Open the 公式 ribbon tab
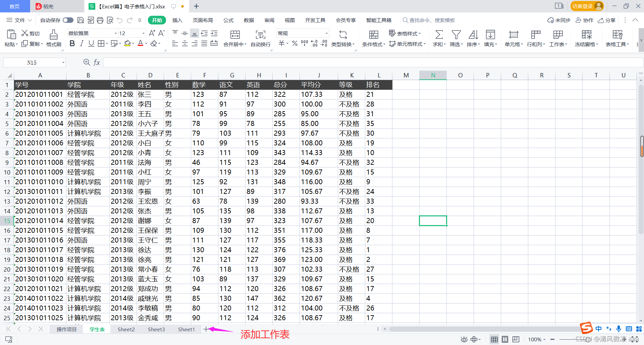 pyautogui.click(x=228, y=20)
